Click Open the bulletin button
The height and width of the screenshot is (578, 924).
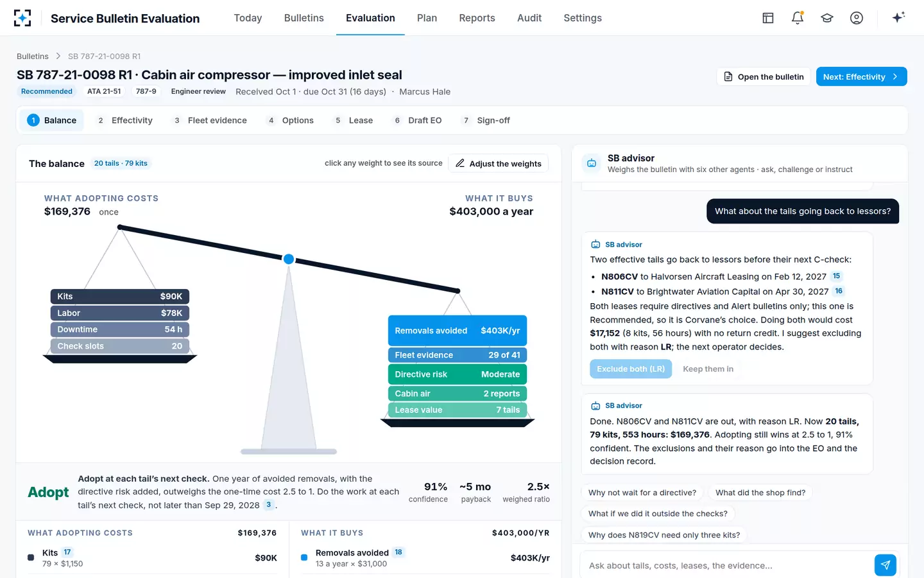click(x=764, y=76)
